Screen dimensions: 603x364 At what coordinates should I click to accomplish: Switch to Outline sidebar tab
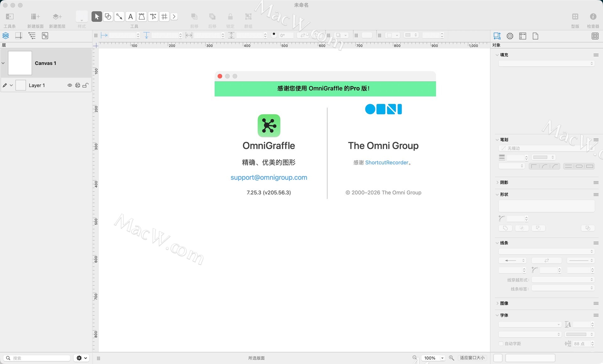click(x=32, y=35)
